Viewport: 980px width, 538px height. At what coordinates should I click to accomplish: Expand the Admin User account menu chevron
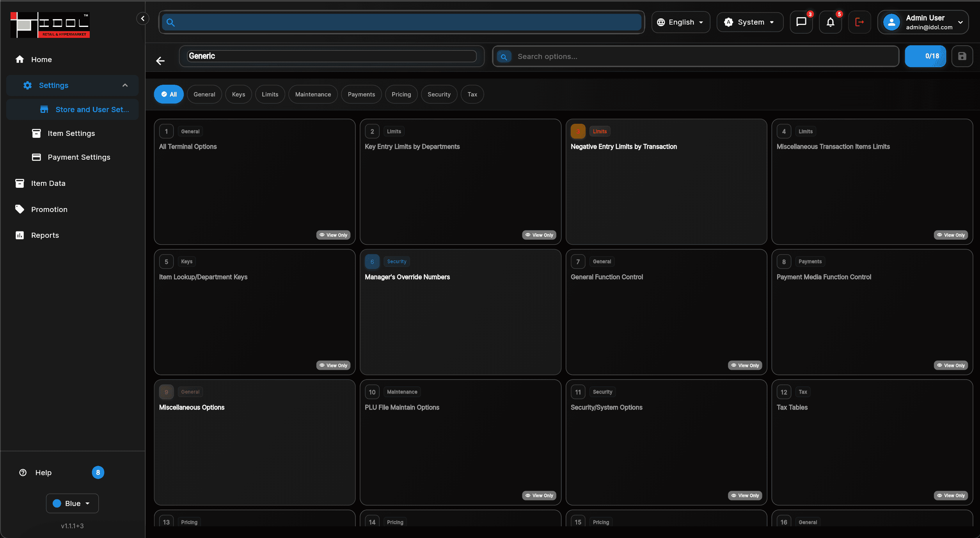pos(960,22)
